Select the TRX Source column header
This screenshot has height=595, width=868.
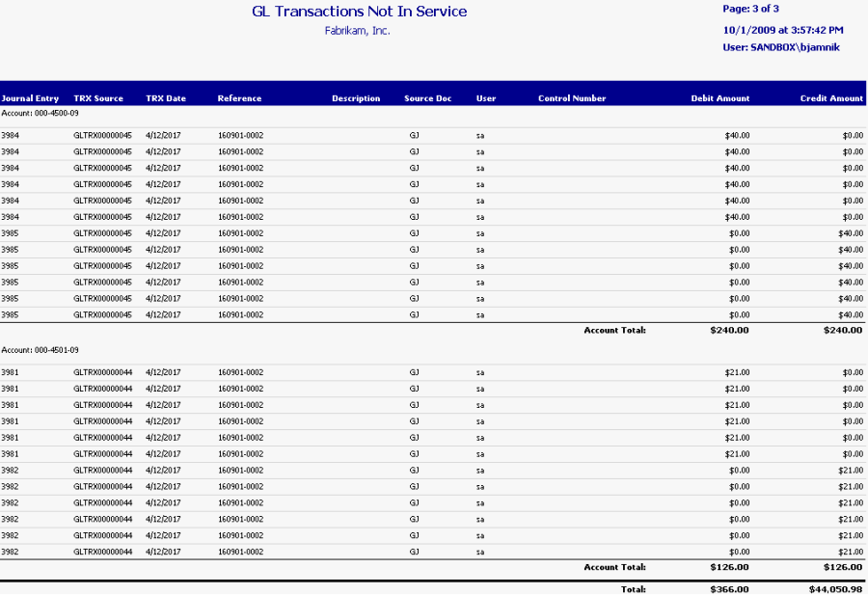pos(98,98)
